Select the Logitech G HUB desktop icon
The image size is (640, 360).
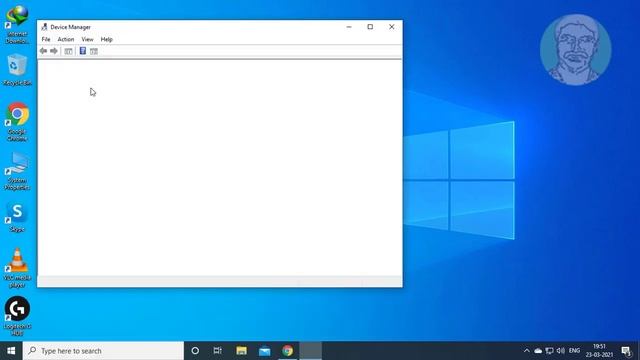(x=17, y=316)
